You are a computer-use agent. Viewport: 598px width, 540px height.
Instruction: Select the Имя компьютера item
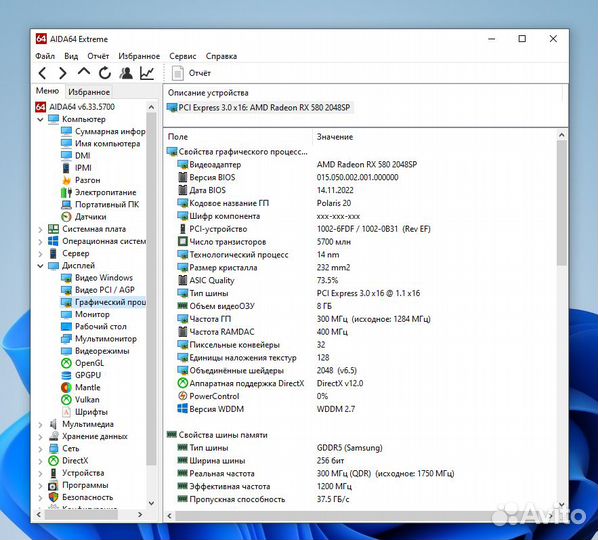tap(101, 143)
